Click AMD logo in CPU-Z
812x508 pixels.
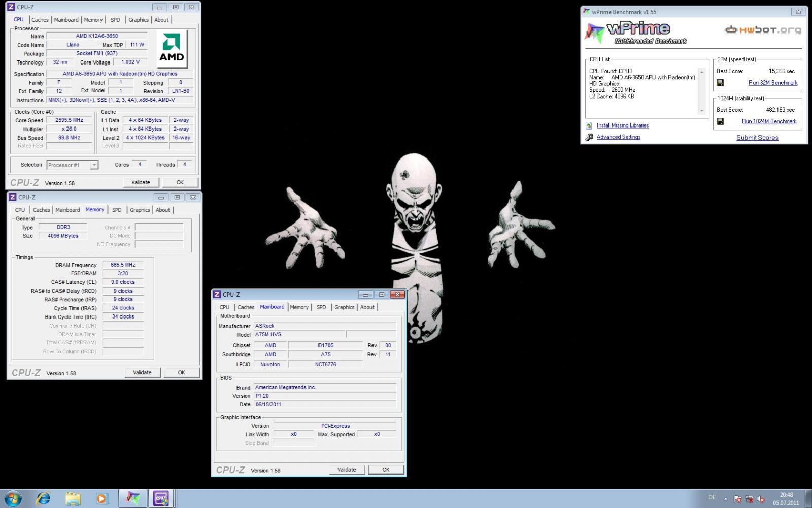pos(172,49)
